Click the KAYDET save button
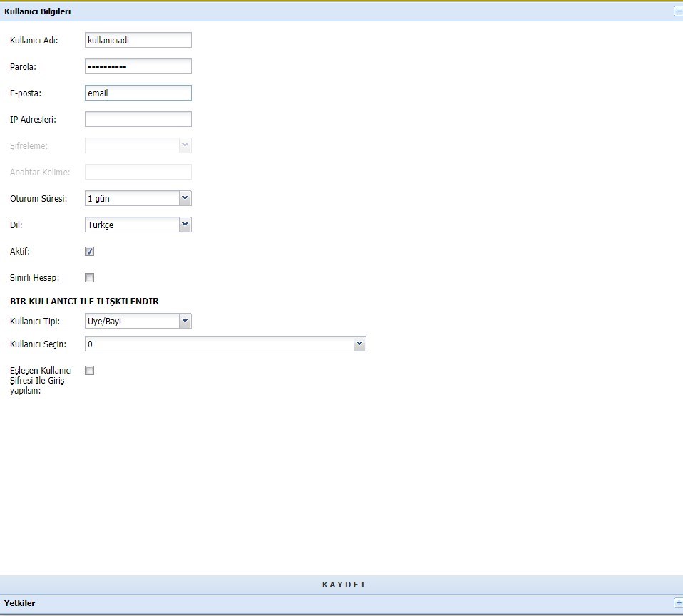Screen dimensions: 683x616 (344, 585)
